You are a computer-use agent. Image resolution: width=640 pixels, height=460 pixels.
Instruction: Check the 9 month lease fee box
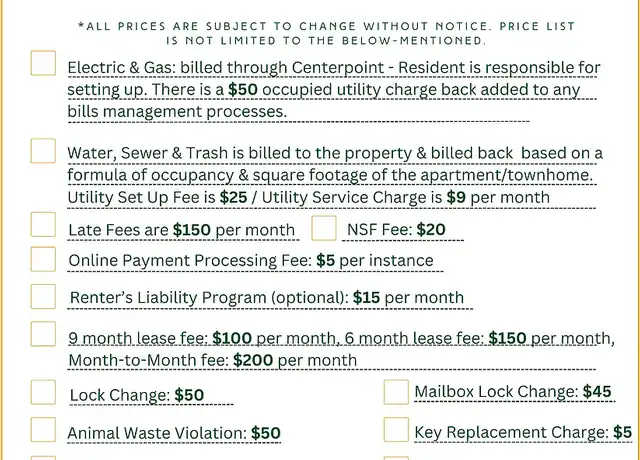(43, 334)
